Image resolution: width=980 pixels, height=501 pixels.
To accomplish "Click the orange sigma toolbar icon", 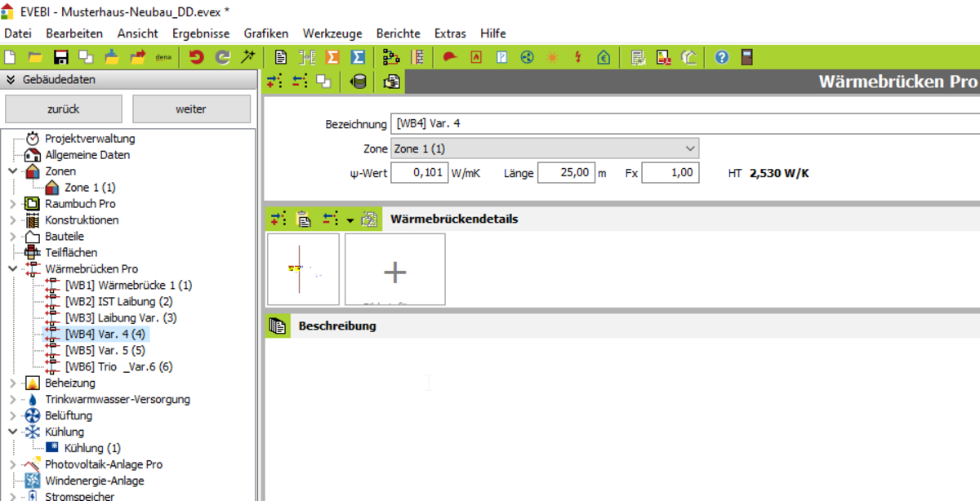I will (x=332, y=57).
